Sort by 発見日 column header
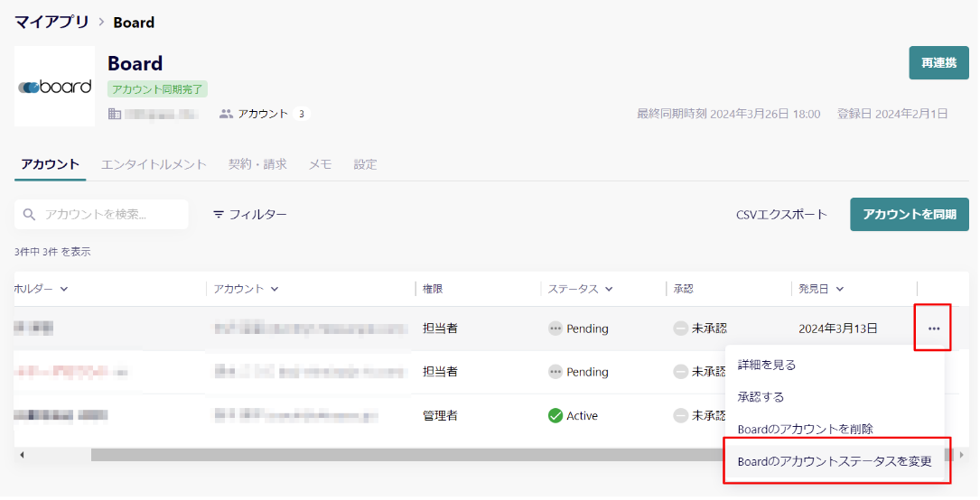 pyautogui.click(x=821, y=289)
